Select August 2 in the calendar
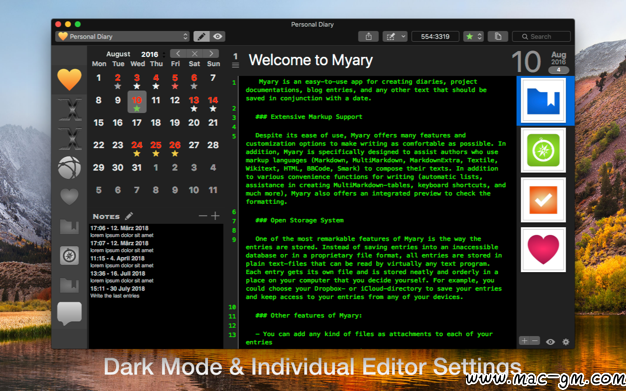This screenshot has height=391, width=626. click(117, 80)
